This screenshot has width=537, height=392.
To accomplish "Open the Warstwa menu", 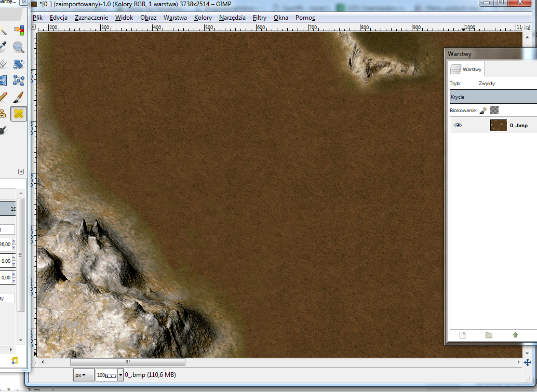I will tap(175, 18).
